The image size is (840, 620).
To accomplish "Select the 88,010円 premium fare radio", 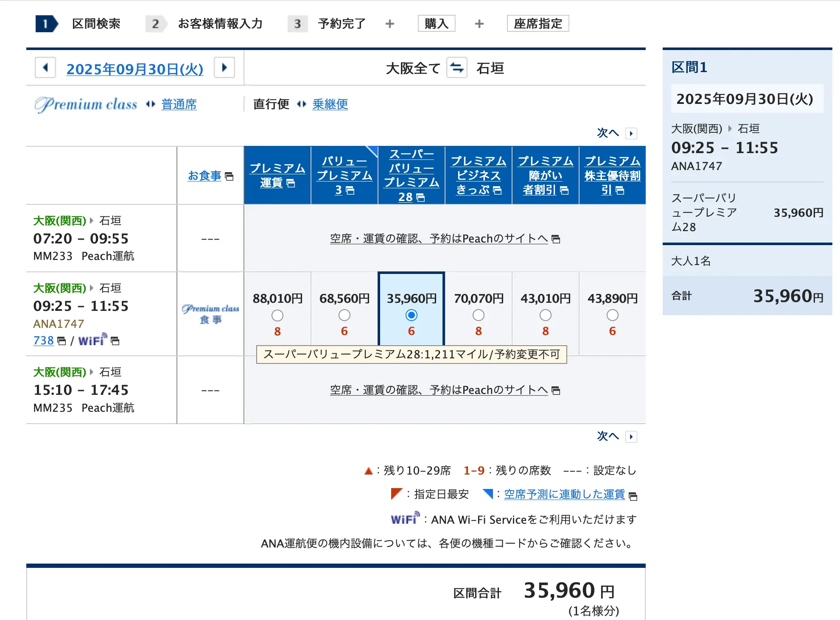I will tap(277, 316).
